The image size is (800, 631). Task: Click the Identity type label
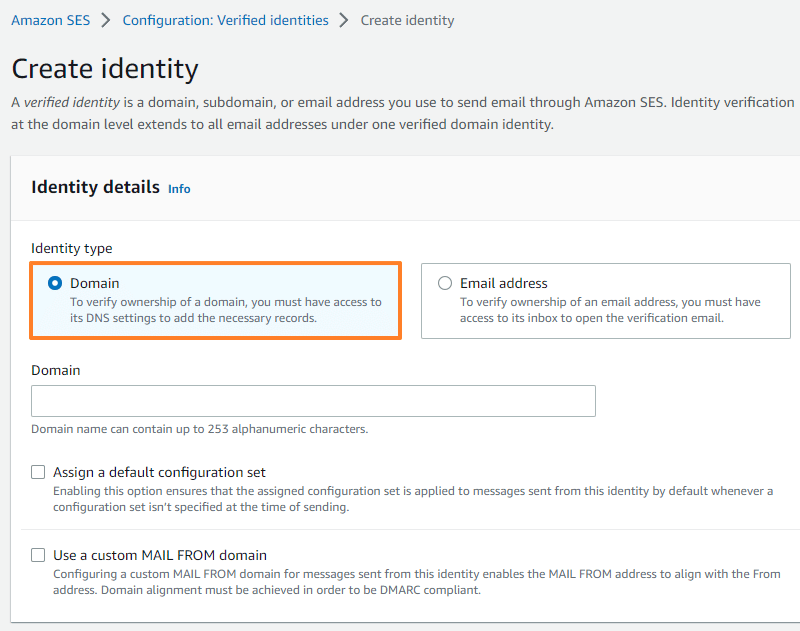pyautogui.click(x=72, y=248)
